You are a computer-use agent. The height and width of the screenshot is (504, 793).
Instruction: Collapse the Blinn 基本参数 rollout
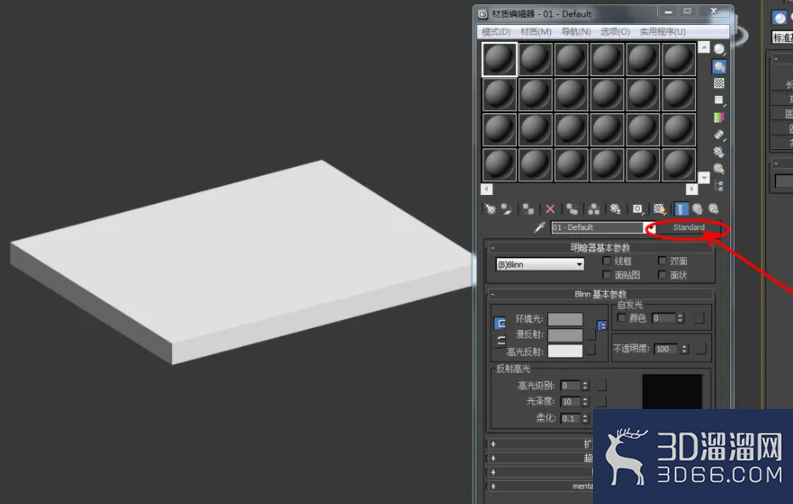(x=600, y=294)
